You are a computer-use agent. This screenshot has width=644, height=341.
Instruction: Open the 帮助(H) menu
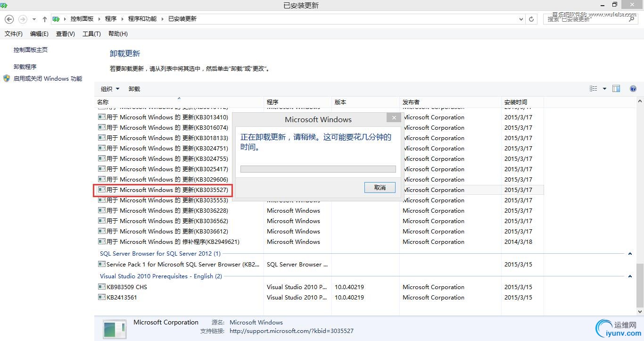click(x=118, y=34)
